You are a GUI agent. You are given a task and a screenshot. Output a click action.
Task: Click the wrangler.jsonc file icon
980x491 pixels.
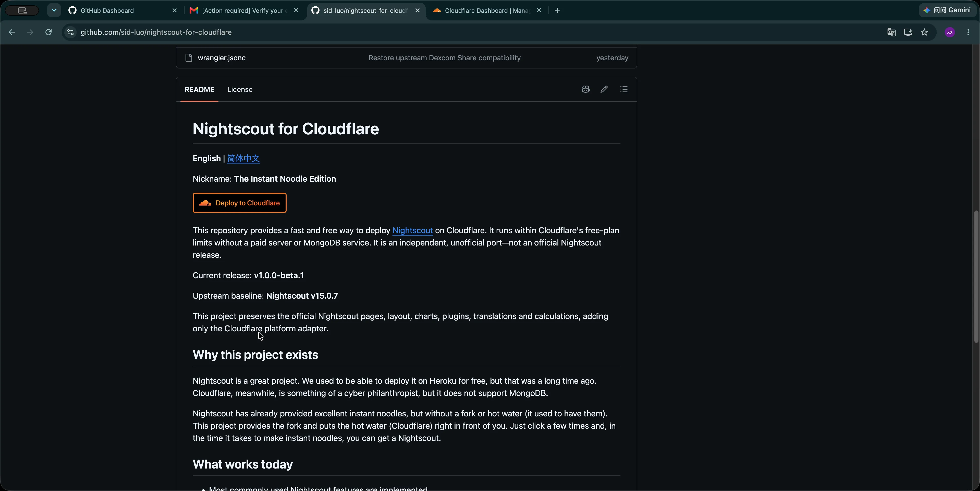(x=189, y=58)
